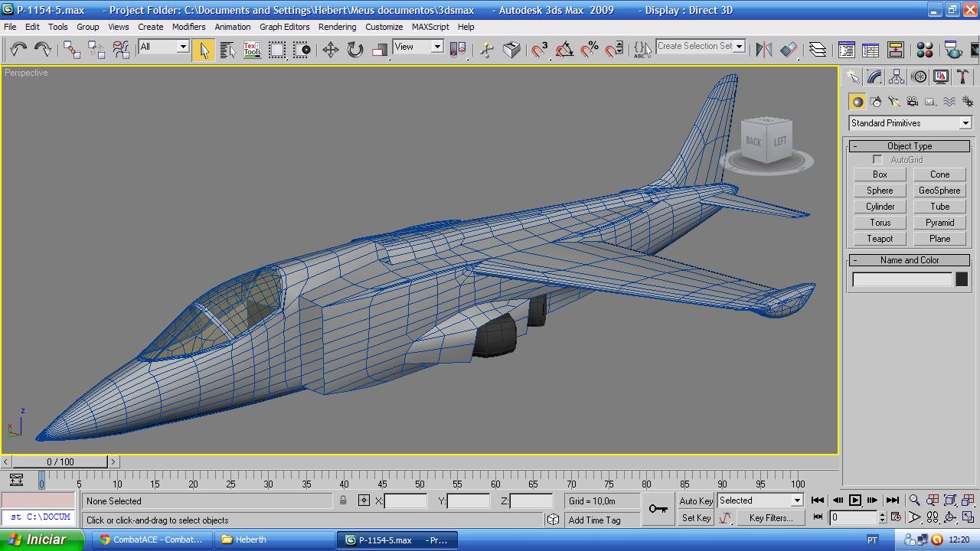The image size is (980, 551).
Task: Click the Redo arrow in main toolbar
Action: click(x=43, y=50)
